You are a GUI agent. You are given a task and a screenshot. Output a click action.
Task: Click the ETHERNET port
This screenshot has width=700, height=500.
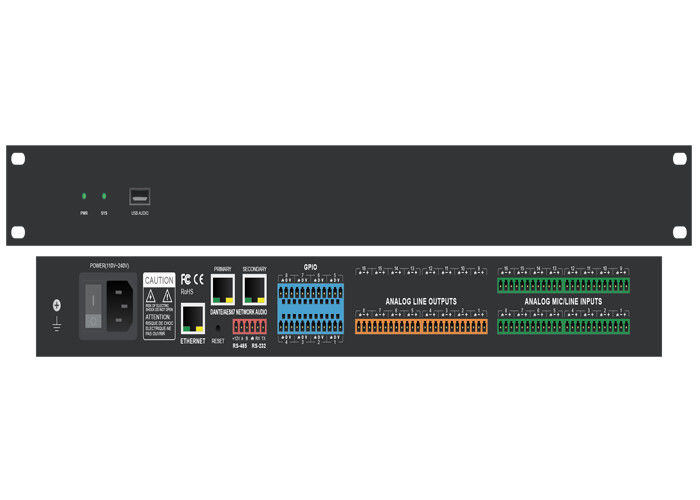192,318
